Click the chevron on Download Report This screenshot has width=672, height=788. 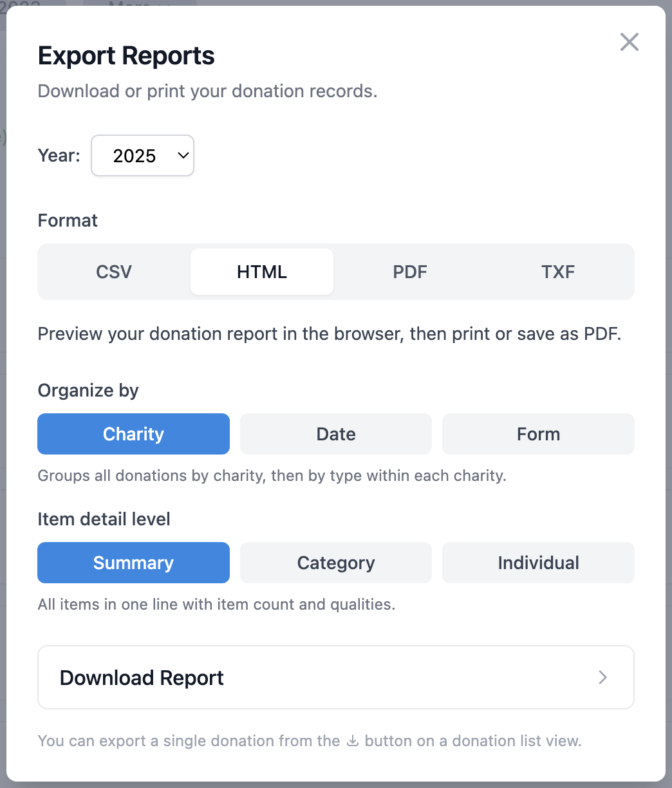602,677
